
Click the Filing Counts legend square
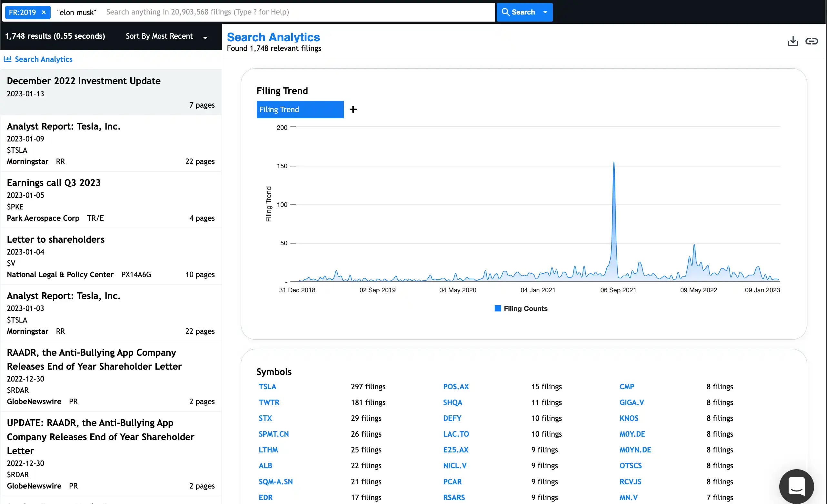497,308
